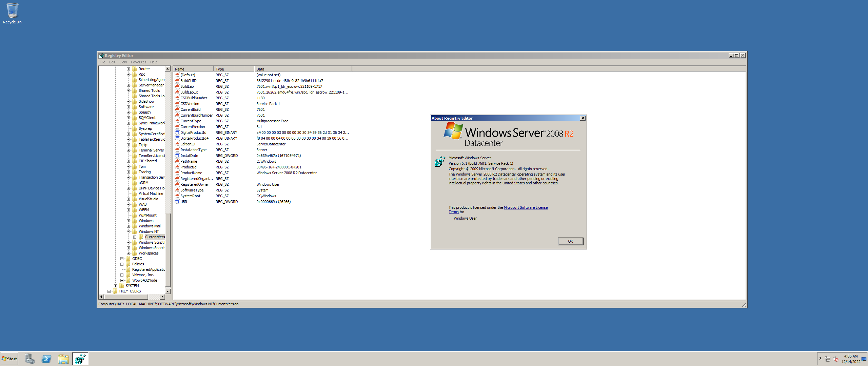The image size is (868, 366).
Task: Click the BuildGUID string value icon
Action: (177, 81)
